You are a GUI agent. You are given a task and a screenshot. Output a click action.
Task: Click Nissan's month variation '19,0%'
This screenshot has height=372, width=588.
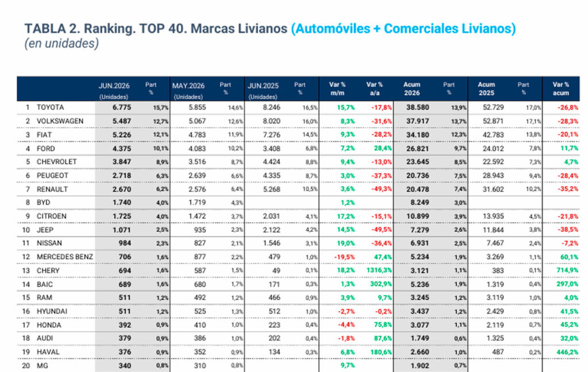(x=346, y=243)
